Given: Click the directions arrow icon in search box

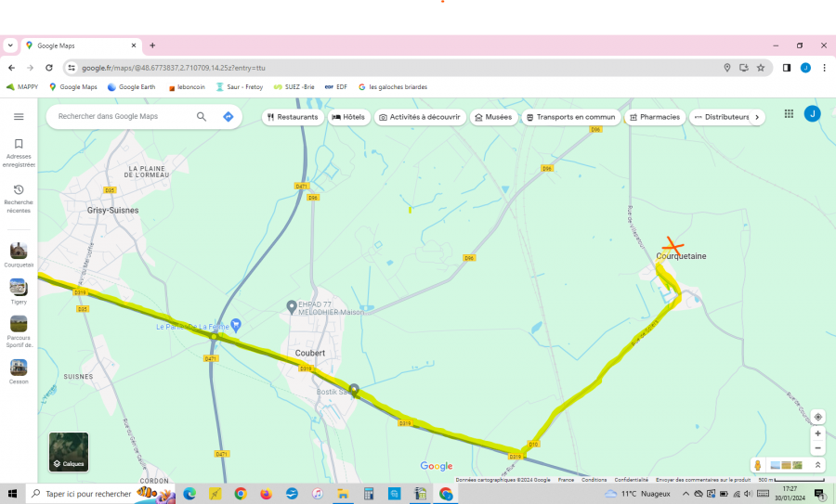Looking at the screenshot, I should click(x=228, y=117).
